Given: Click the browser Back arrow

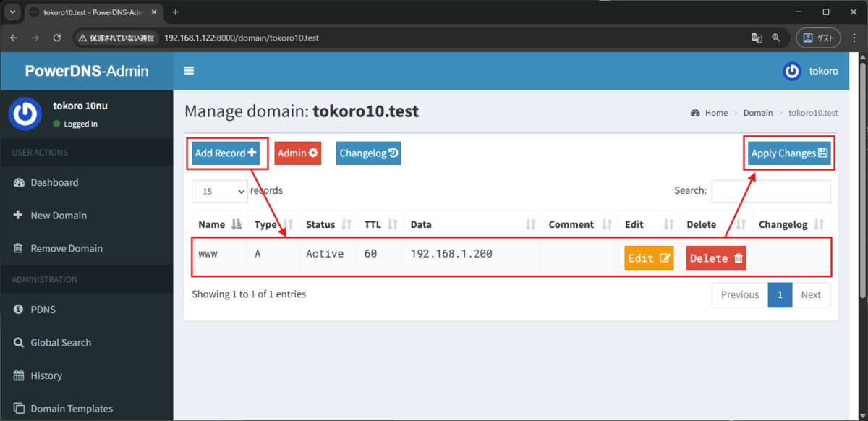Looking at the screenshot, I should 14,38.
